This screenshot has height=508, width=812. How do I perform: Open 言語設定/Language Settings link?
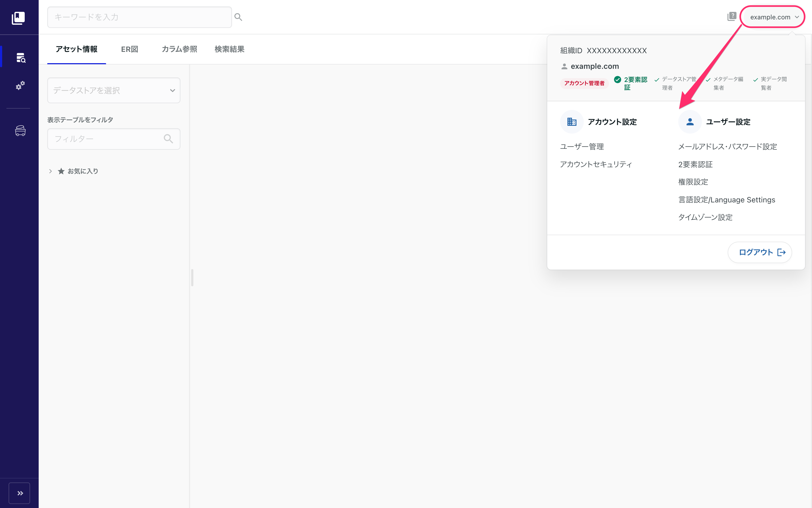[x=726, y=200]
